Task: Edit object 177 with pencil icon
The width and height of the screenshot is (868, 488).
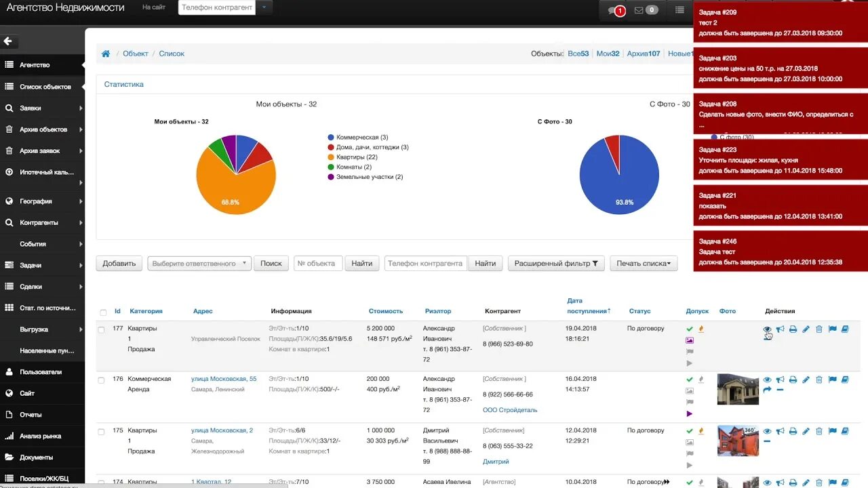Action: coord(806,329)
